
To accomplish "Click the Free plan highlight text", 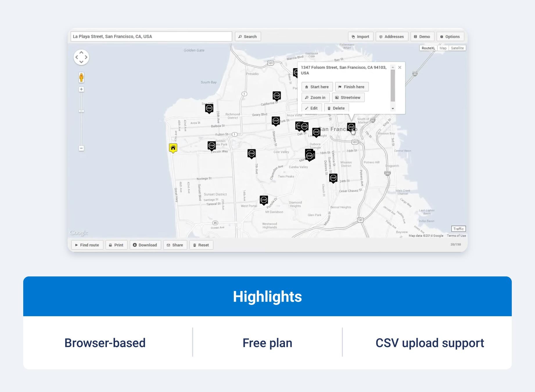I will coord(267,343).
